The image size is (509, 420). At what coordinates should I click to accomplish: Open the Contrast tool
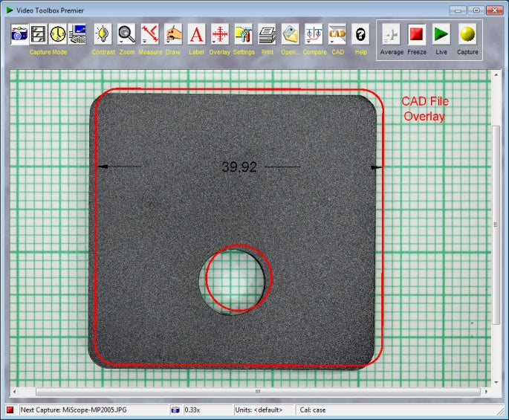[103, 34]
